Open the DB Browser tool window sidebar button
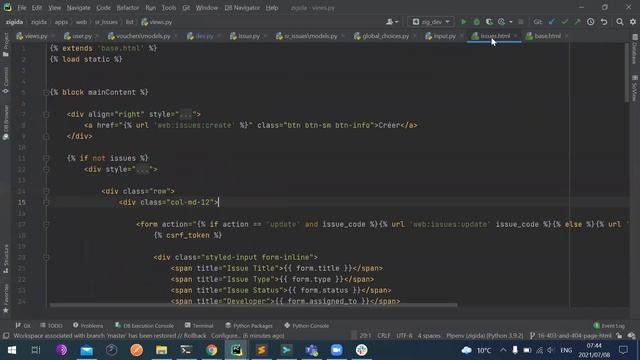 coord(6,122)
